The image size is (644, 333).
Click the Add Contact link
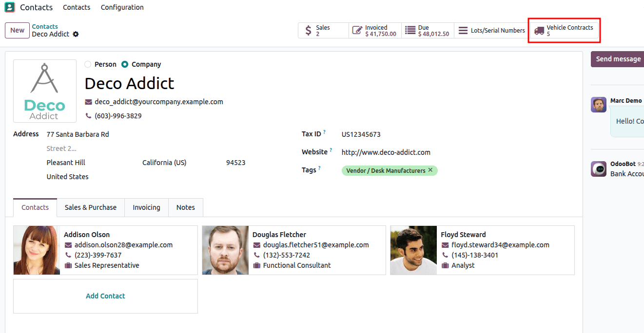pyautogui.click(x=105, y=296)
